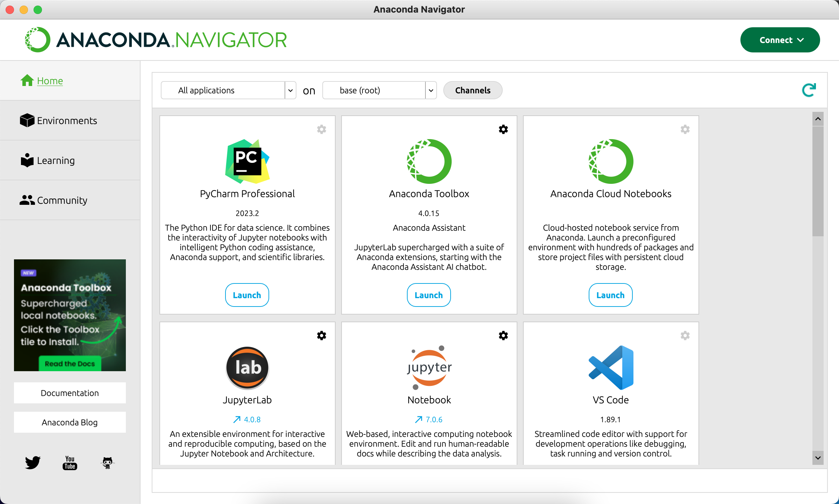Open the Anaconda Blog link
This screenshot has width=839, height=504.
click(x=70, y=422)
